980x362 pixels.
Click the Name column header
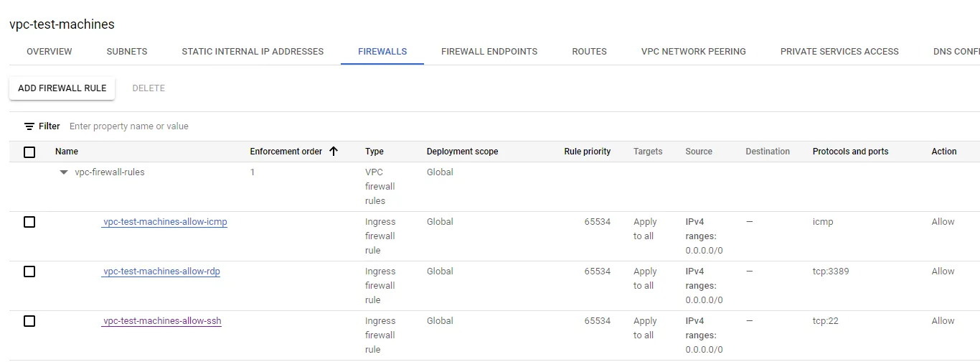click(67, 152)
